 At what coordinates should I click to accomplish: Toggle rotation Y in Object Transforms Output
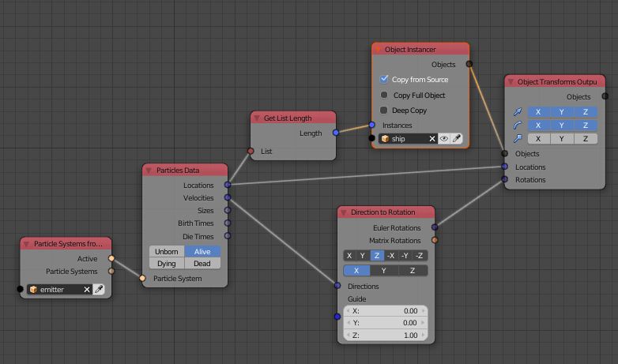[x=562, y=126]
